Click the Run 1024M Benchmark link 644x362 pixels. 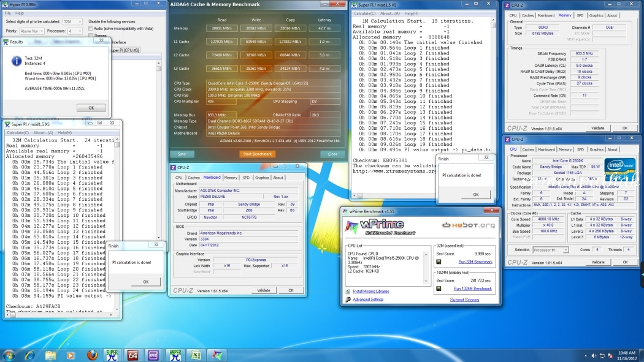[472, 288]
